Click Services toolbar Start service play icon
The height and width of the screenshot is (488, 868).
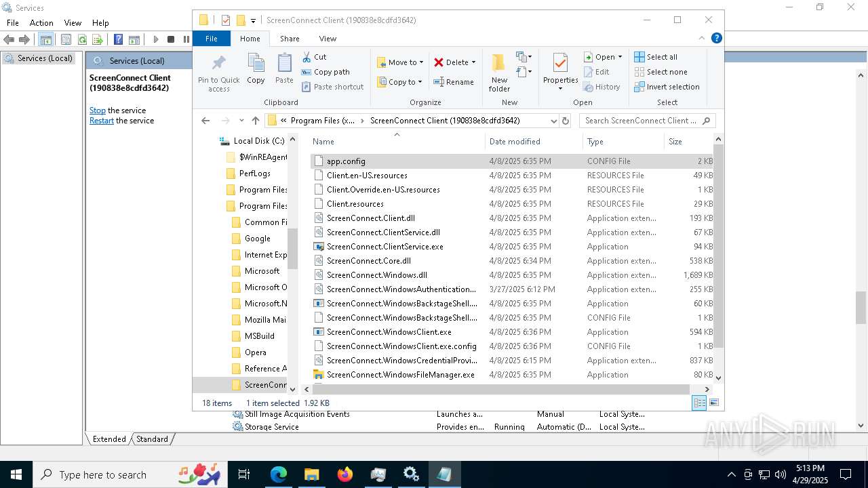(155, 40)
